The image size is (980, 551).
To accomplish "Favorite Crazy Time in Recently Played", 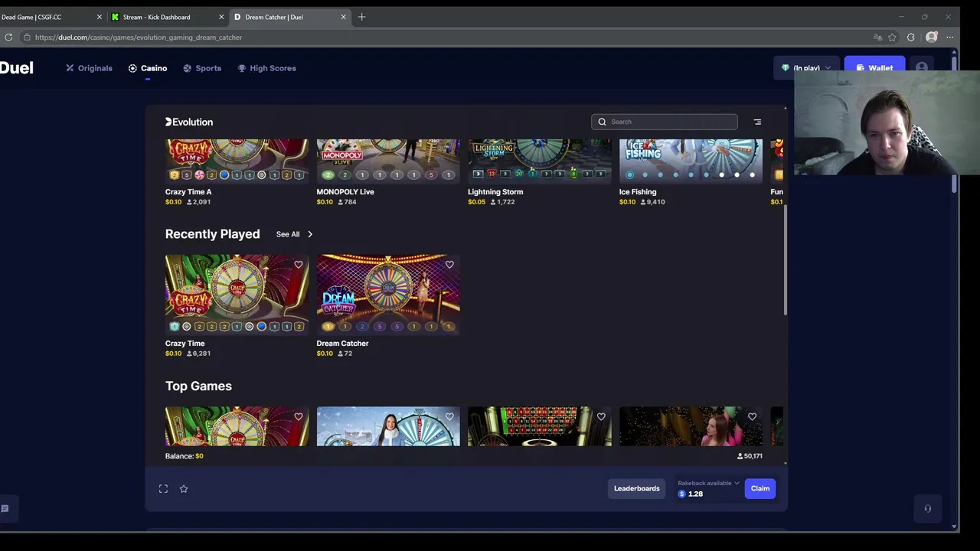I will [298, 265].
